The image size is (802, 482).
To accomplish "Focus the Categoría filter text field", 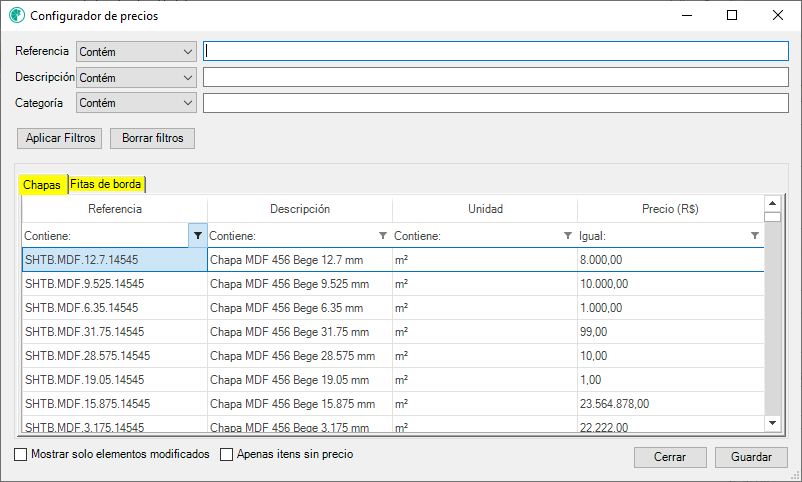I will (496, 103).
